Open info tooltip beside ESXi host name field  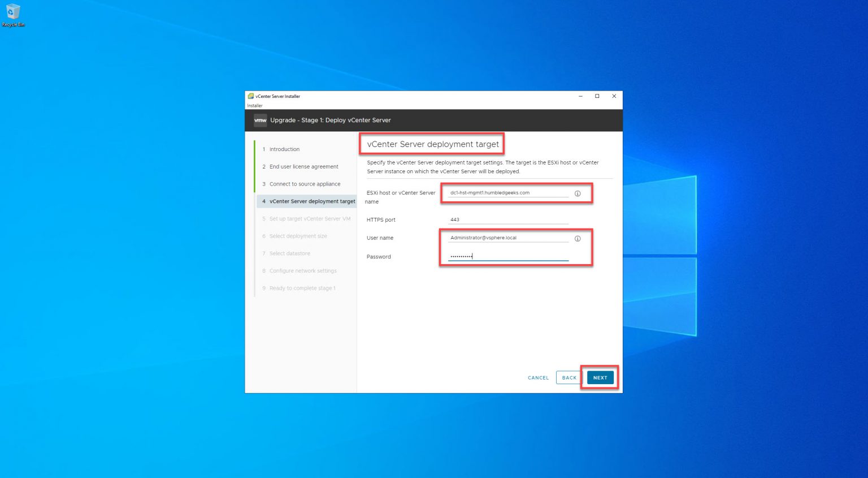(578, 193)
